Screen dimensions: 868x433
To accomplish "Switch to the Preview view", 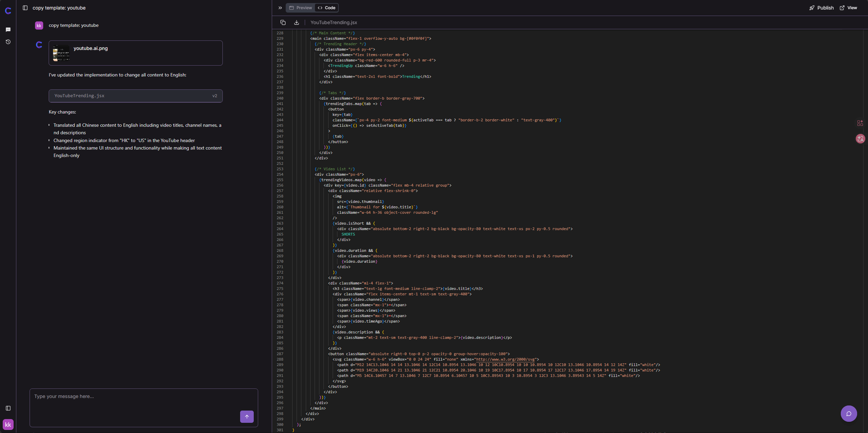I will coord(300,7).
